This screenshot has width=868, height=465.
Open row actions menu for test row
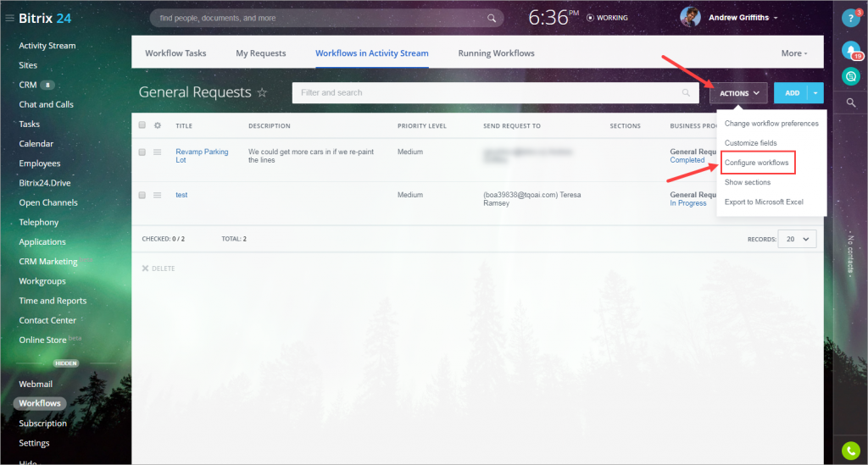click(x=158, y=195)
